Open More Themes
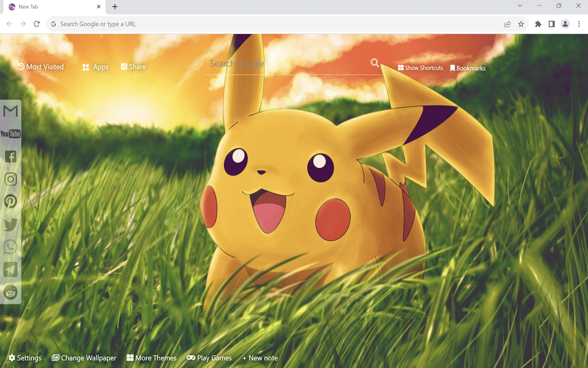Viewport: 588px width, 368px height. [152, 358]
